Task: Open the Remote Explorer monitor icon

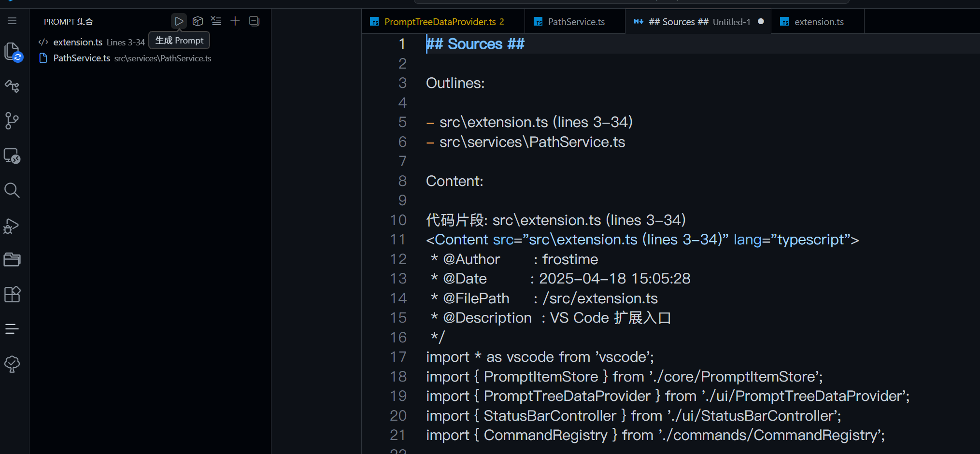Action: click(x=12, y=156)
